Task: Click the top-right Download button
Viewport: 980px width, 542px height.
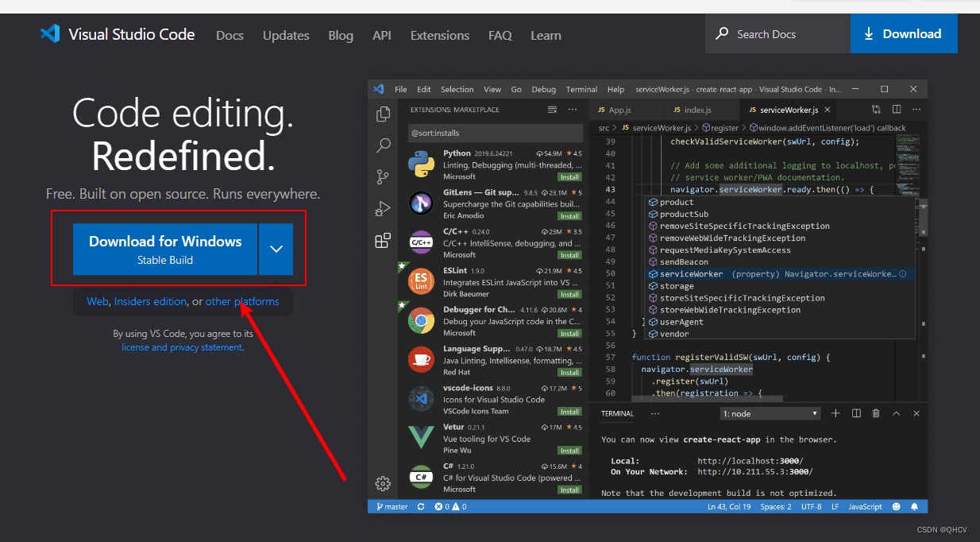Action: point(904,33)
